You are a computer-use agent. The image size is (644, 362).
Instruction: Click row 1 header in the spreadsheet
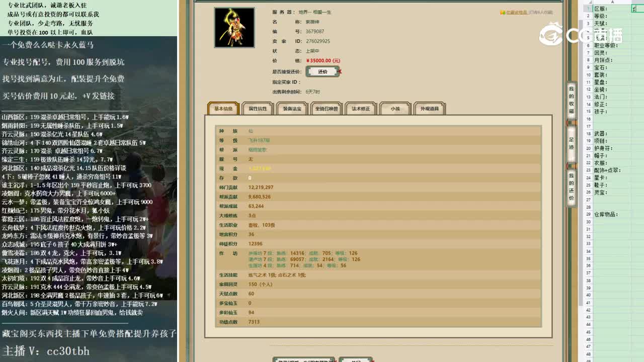[x=588, y=8]
